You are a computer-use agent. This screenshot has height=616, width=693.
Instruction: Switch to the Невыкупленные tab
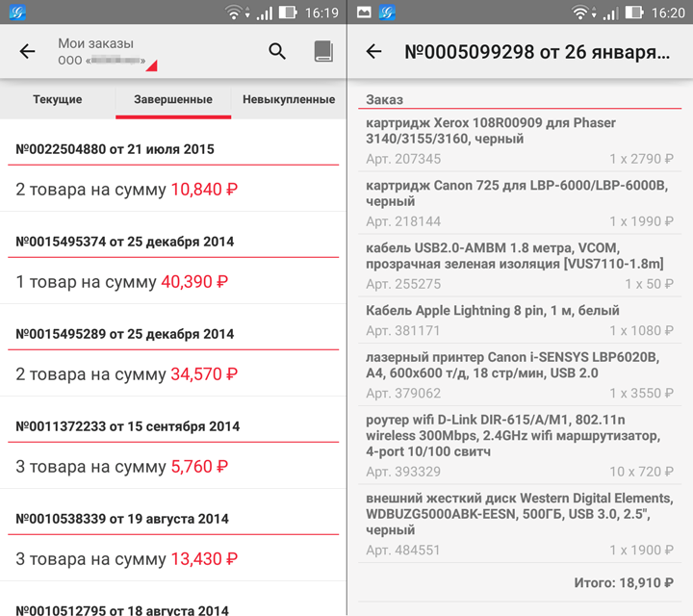tap(289, 99)
